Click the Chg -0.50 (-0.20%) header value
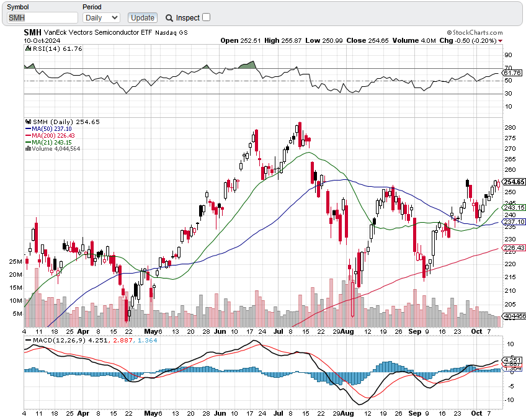Viewport: 526px width, 420px height. pos(468,40)
